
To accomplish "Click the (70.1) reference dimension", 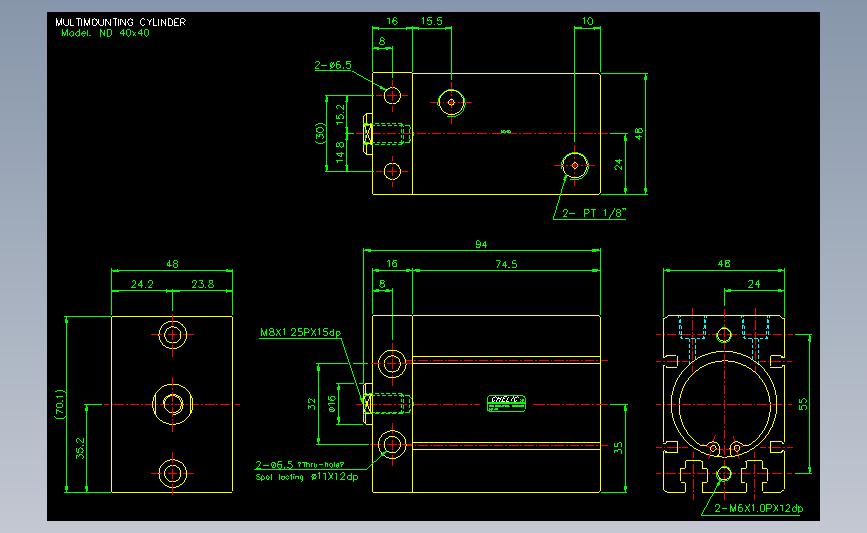I will (60, 404).
